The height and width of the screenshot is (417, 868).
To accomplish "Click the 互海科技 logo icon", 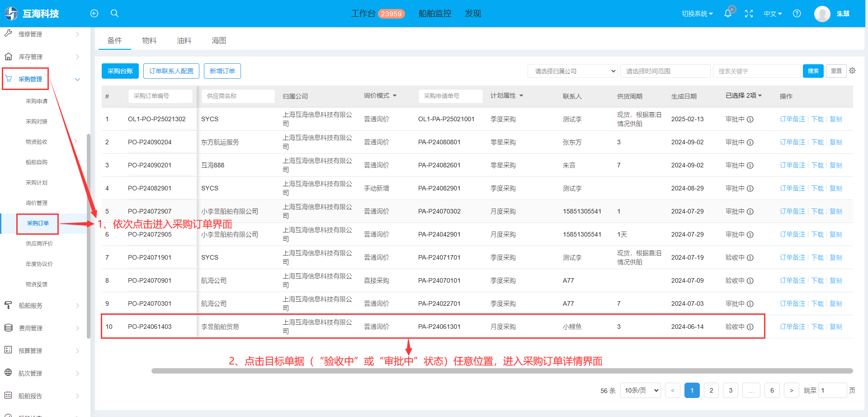I will 11,14.
